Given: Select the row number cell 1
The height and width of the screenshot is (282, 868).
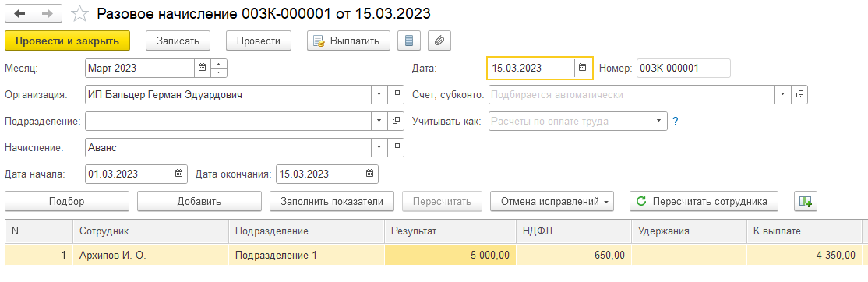Looking at the screenshot, I should click(39, 255).
